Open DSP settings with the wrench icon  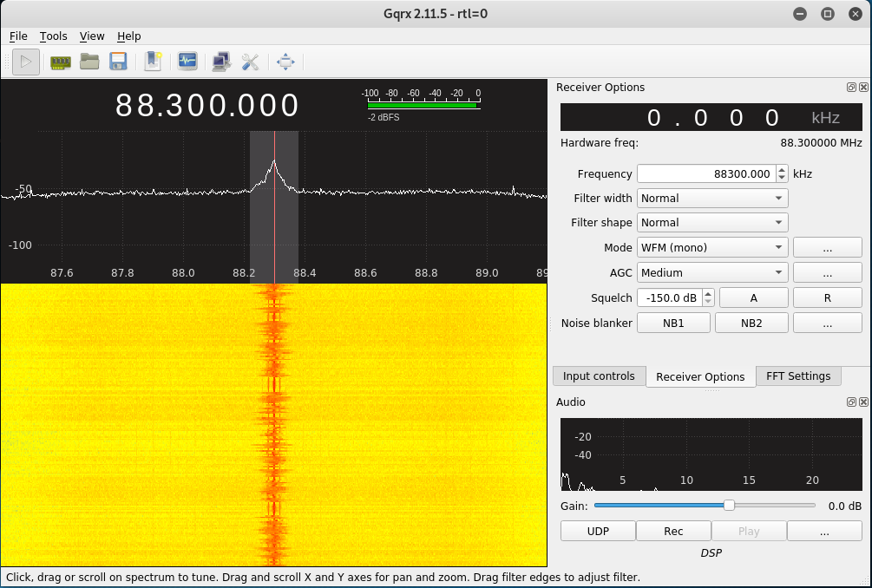(252, 61)
